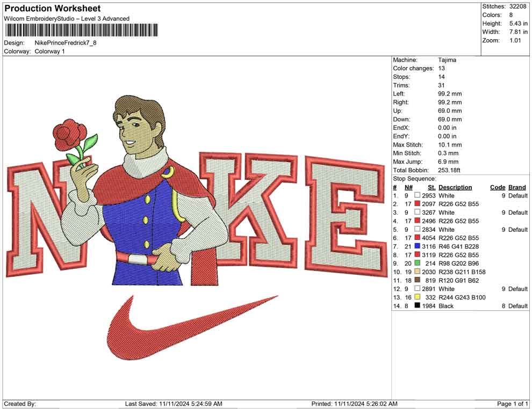The image size is (532, 409).
Task: Click the black swatch in stop row 14
Action: pos(418,305)
